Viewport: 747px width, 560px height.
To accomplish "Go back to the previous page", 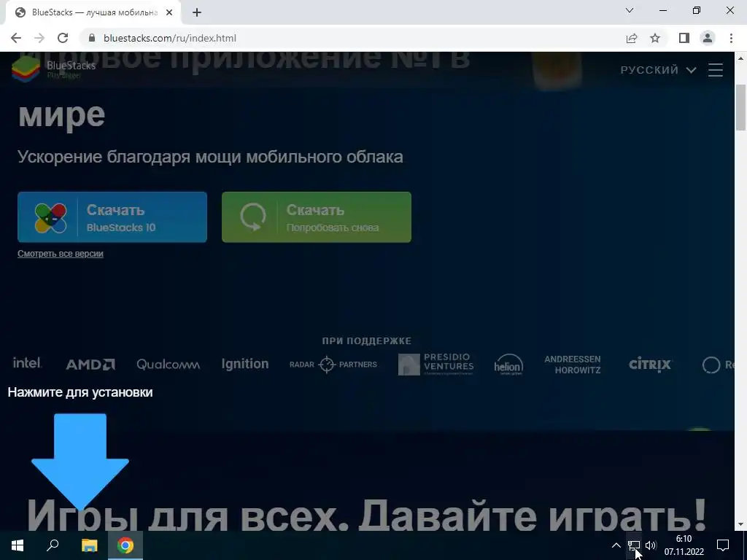I will click(x=16, y=38).
